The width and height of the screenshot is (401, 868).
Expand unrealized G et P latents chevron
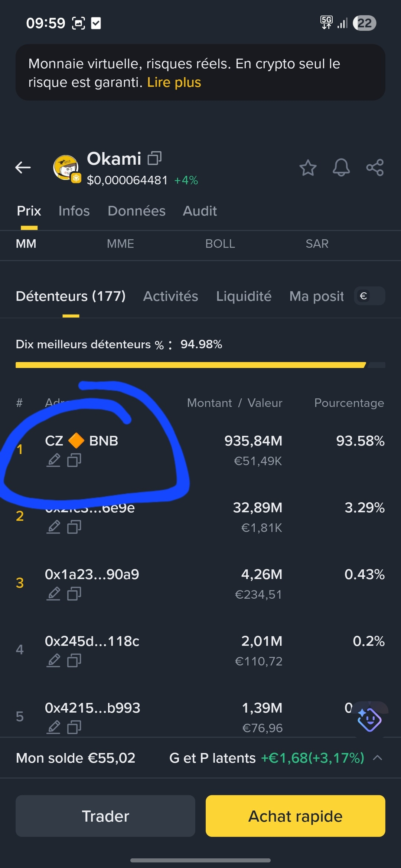(x=377, y=758)
